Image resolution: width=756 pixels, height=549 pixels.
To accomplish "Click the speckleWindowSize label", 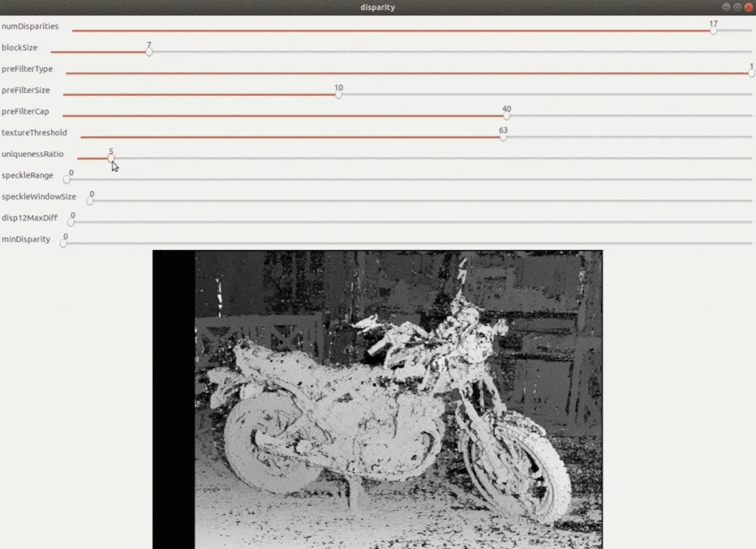I will click(x=38, y=196).
